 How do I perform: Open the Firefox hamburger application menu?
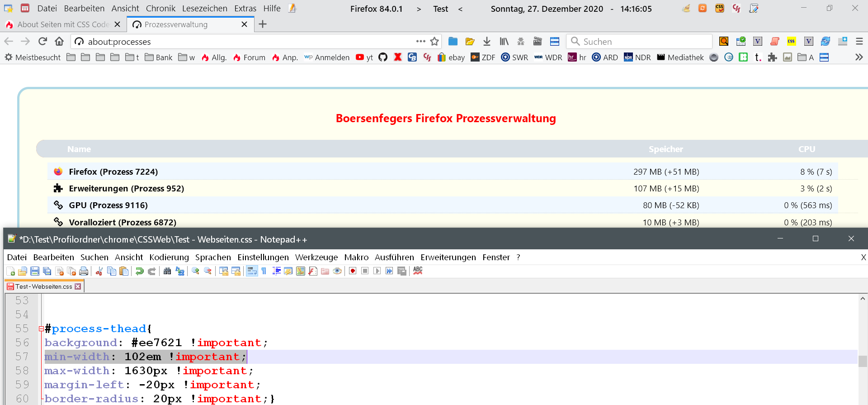pyautogui.click(x=859, y=42)
